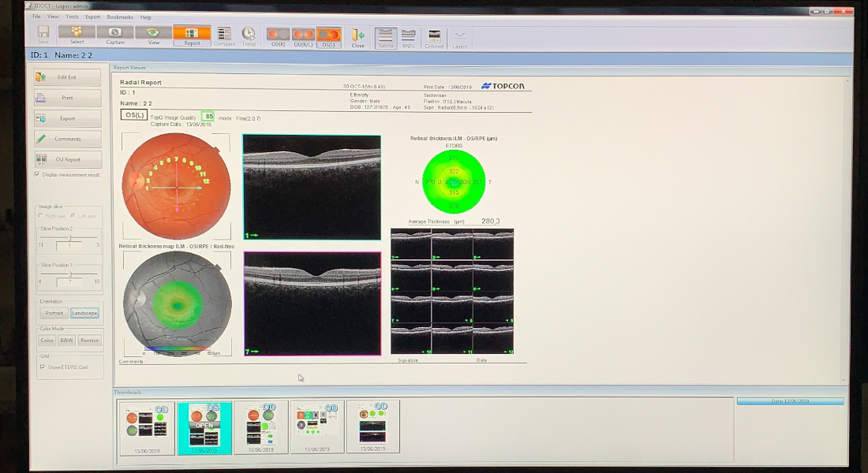Set orientation to Portrait
The image size is (868, 473).
click(54, 313)
